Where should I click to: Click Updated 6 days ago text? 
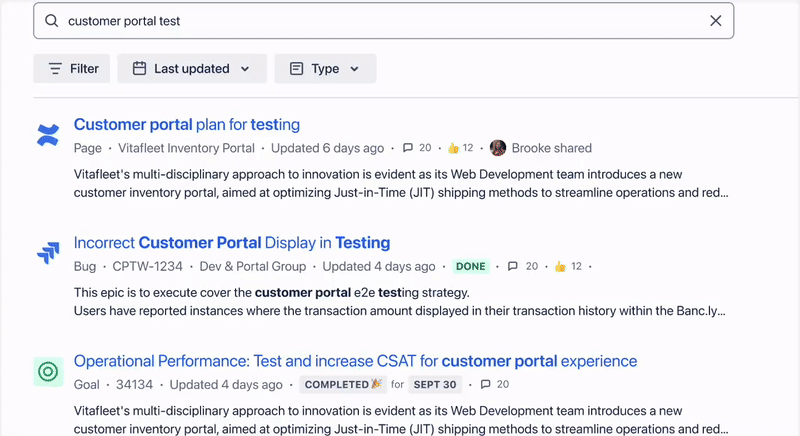coord(327,148)
